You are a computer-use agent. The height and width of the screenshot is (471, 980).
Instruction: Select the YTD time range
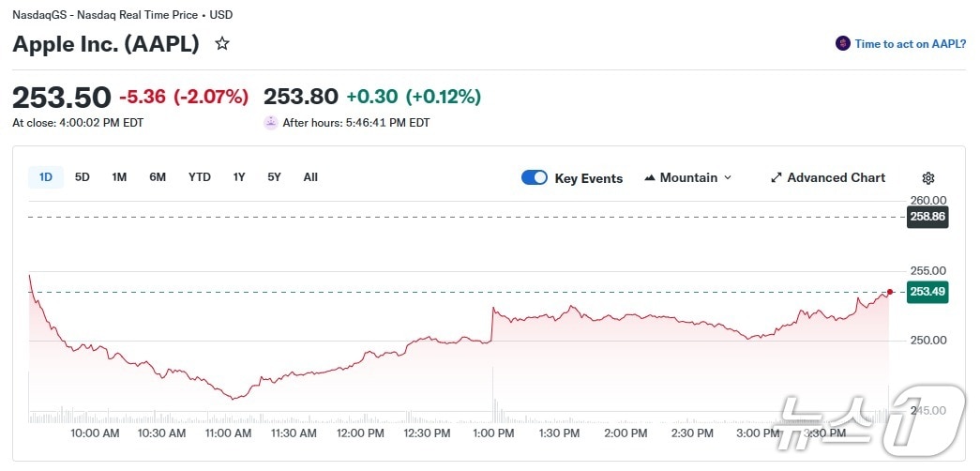[200, 177]
